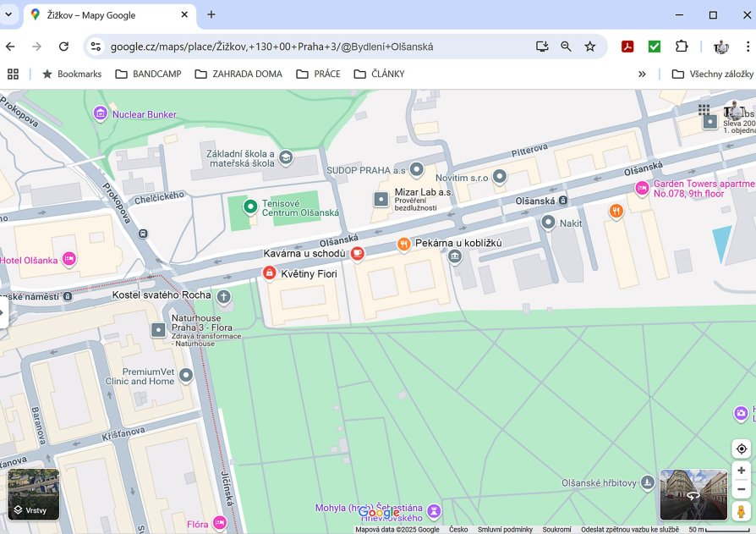Open the Adobe Acrobat extension
Screen dimensions: 756x534
(627, 47)
